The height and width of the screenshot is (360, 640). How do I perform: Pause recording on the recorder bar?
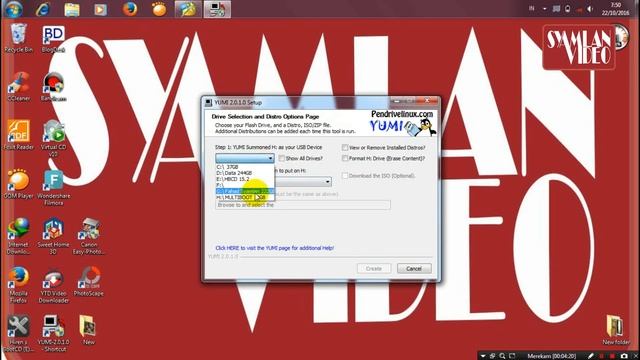[602, 356]
